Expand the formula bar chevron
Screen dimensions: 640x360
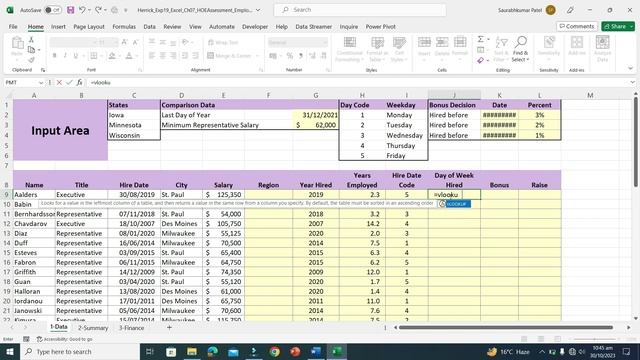632,82
